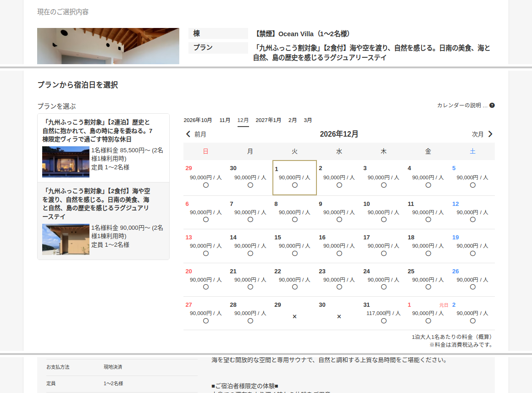Screen dimensions: 532x393
Task: Select availability circle for Saturday December 5
Action: coord(473,185)
